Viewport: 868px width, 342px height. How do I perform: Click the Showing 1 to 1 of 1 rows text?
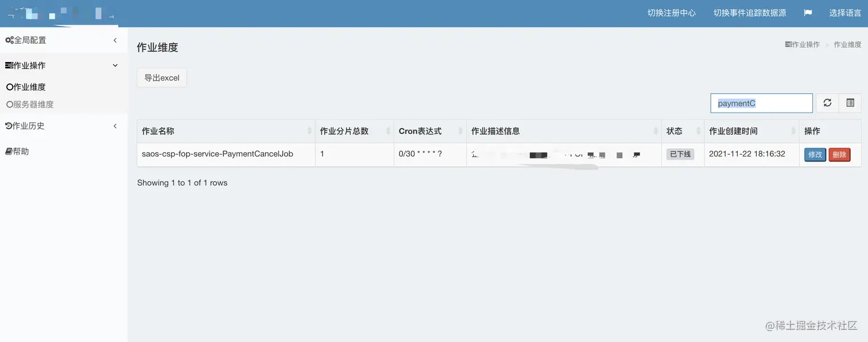182,183
